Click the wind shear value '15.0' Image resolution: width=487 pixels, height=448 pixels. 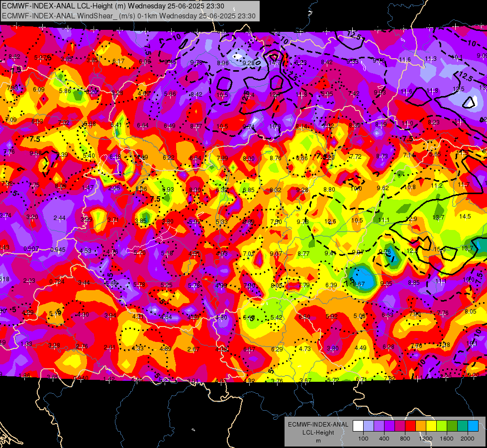tap(439, 249)
